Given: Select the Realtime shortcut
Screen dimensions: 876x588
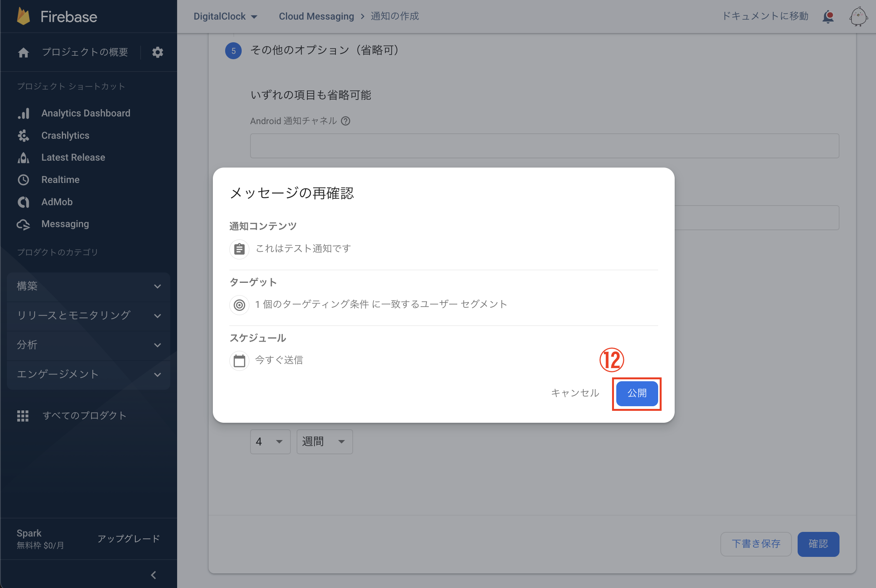Looking at the screenshot, I should pyautogui.click(x=60, y=179).
